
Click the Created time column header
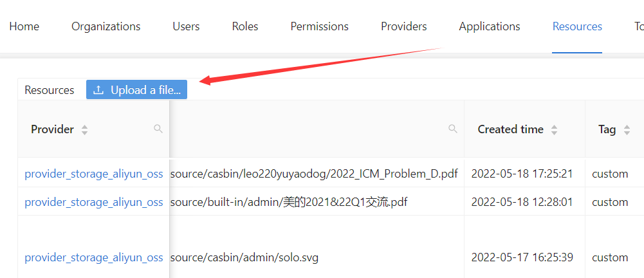(511, 129)
